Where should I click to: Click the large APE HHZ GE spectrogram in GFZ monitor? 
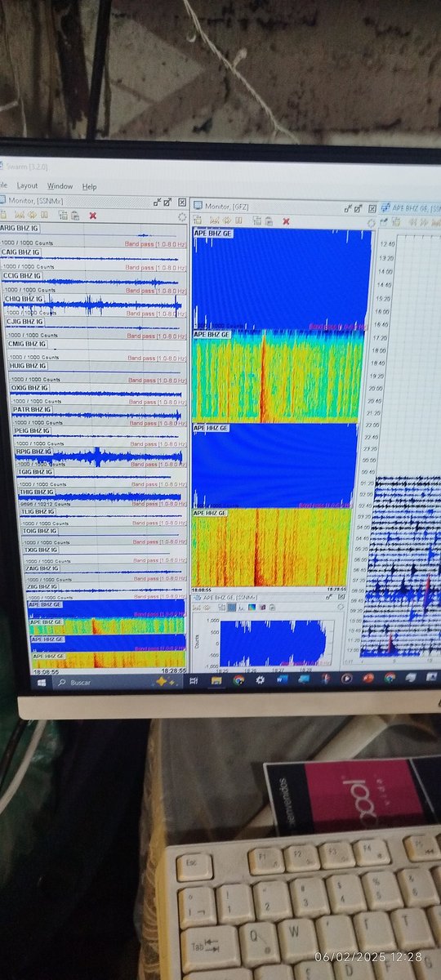coord(271,548)
